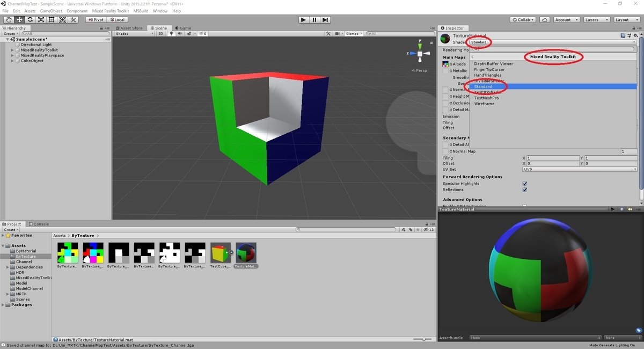Viewport: 644px width, 349px height.
Task: Open scene camera settings icon
Action: [x=339, y=33]
